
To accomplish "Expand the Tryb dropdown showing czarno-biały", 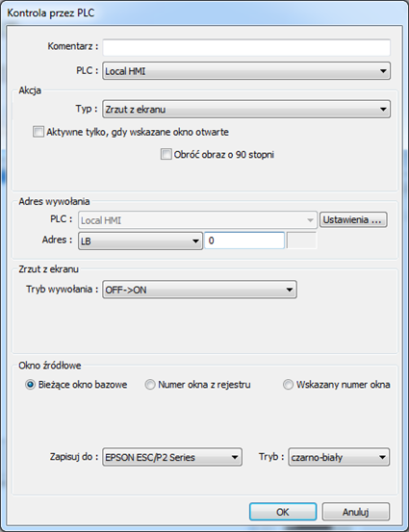I will [x=339, y=457].
